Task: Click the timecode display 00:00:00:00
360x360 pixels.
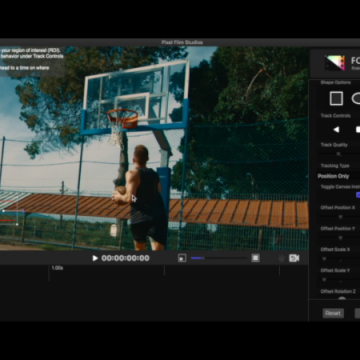Action: tap(125, 258)
